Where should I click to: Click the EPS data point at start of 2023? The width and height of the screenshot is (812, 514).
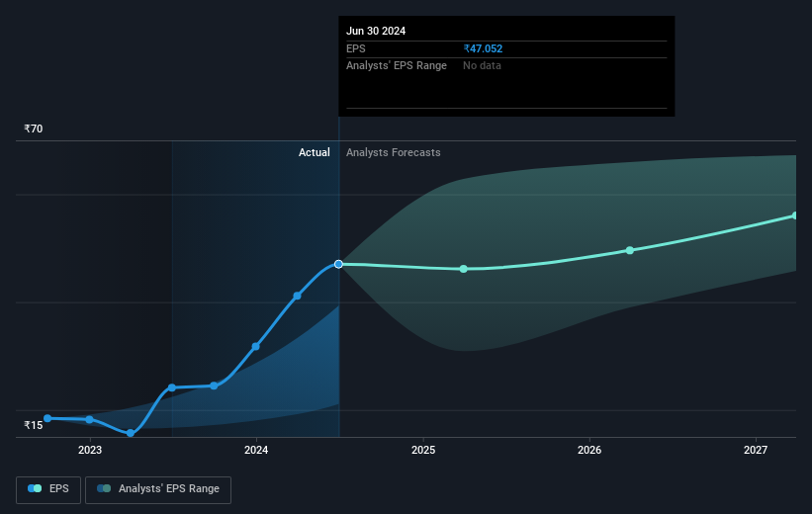point(90,419)
